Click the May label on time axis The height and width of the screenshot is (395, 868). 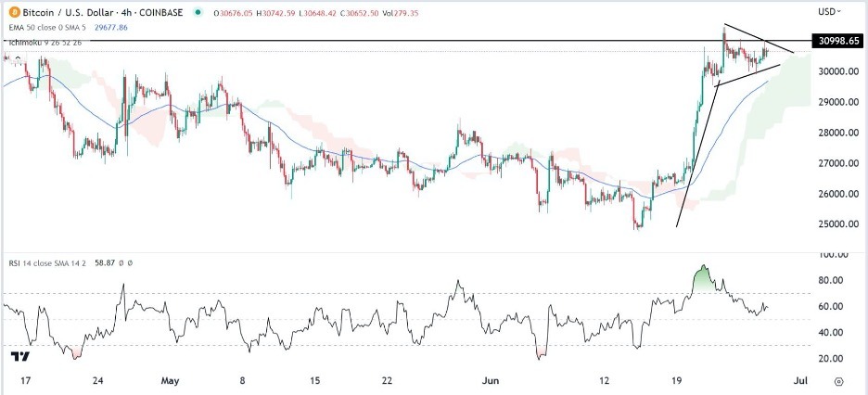pos(171,380)
